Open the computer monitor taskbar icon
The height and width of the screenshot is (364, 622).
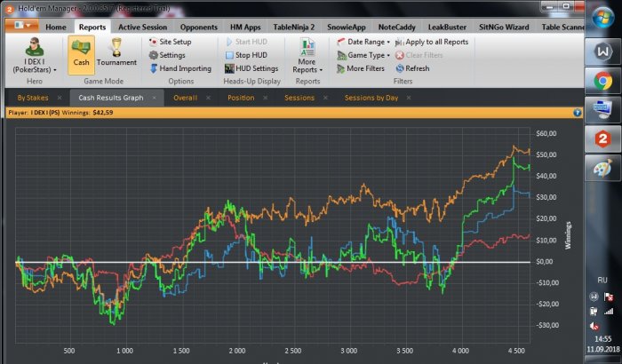[x=602, y=110]
